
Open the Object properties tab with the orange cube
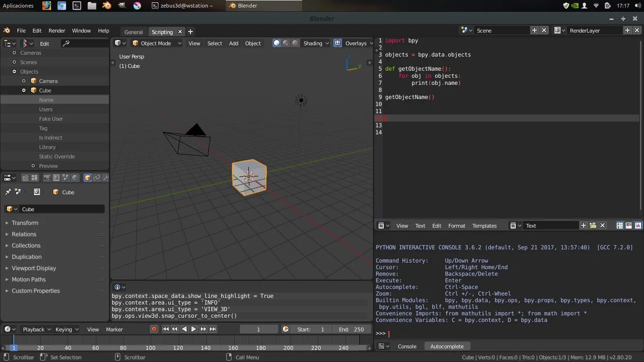pos(88,178)
